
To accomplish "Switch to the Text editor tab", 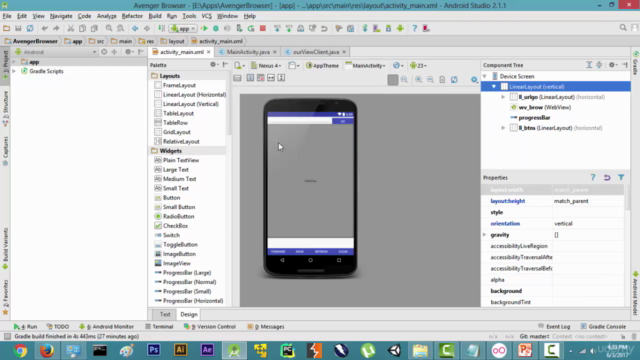I will point(165,314).
